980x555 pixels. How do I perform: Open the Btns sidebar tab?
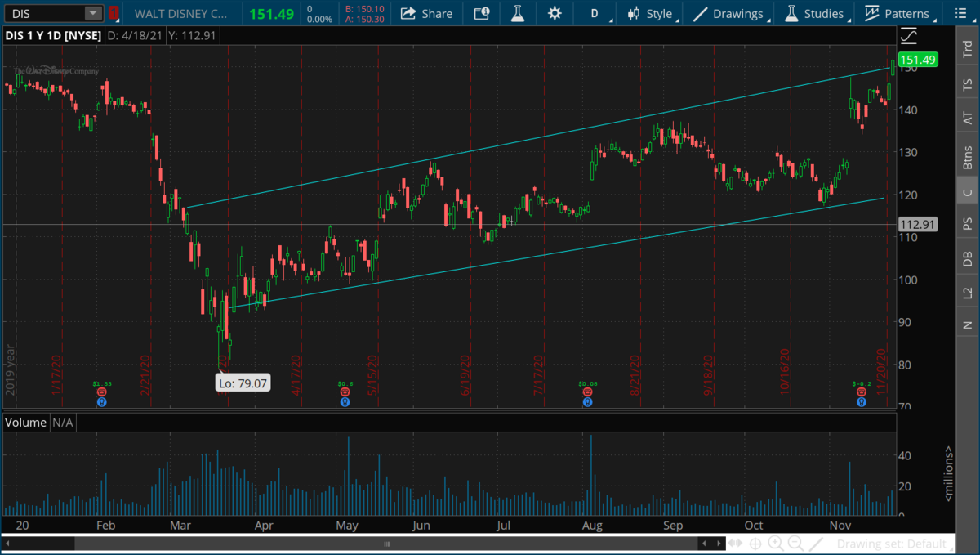(x=968, y=156)
